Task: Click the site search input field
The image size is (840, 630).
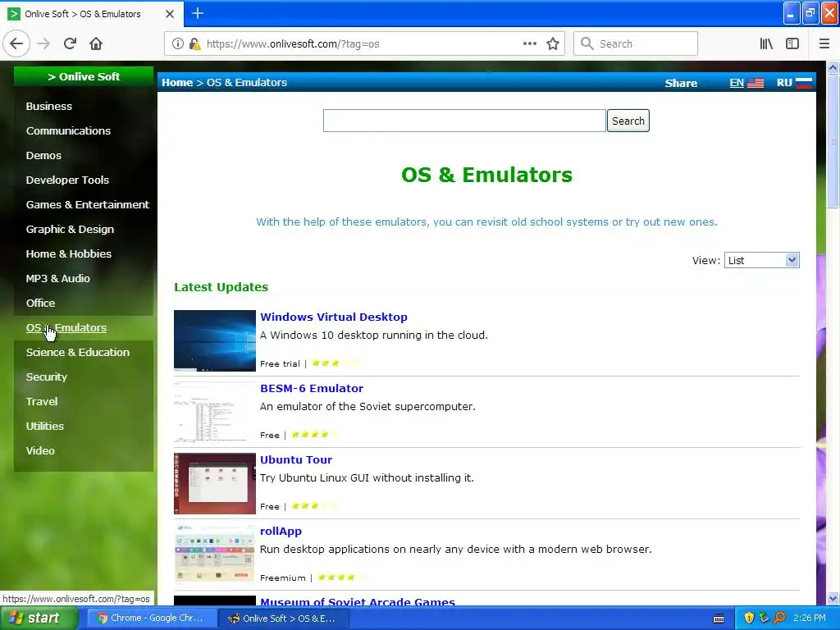Action: pyautogui.click(x=464, y=121)
